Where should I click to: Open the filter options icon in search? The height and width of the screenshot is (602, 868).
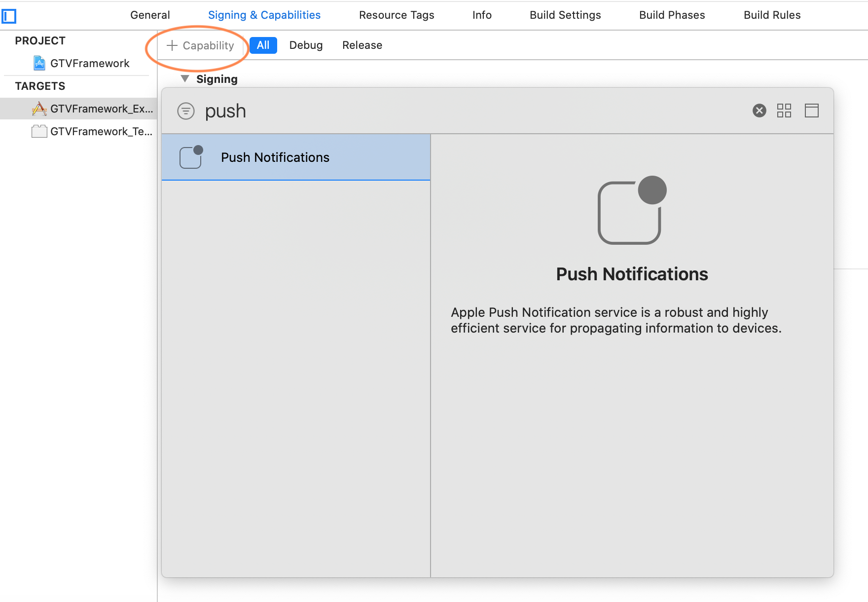tap(186, 111)
